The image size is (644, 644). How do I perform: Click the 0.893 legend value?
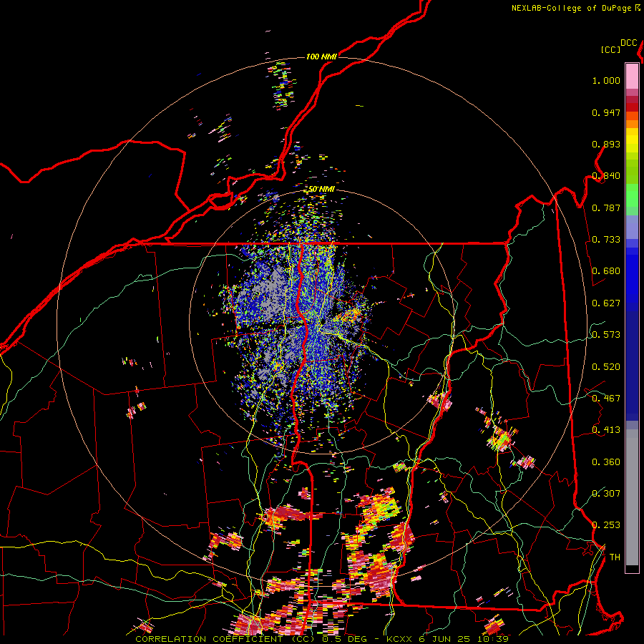pos(606,144)
